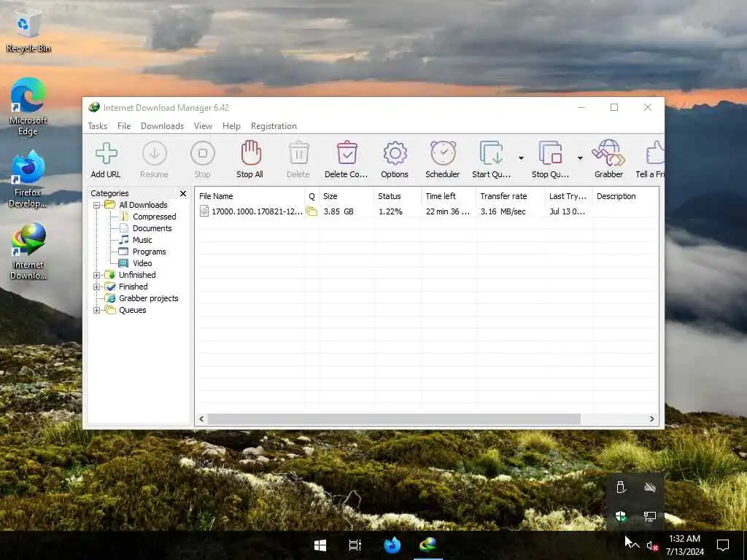747x560 pixels.
Task: Open Microsoft Edge desktop shortcut
Action: [x=28, y=106]
